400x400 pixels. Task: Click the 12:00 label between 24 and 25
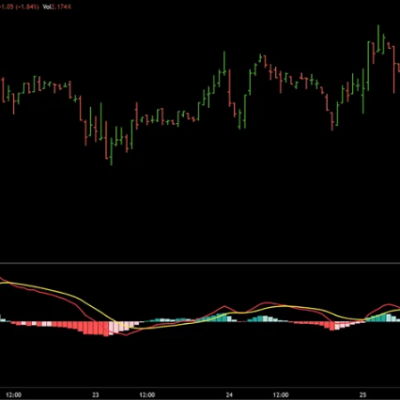click(x=281, y=395)
